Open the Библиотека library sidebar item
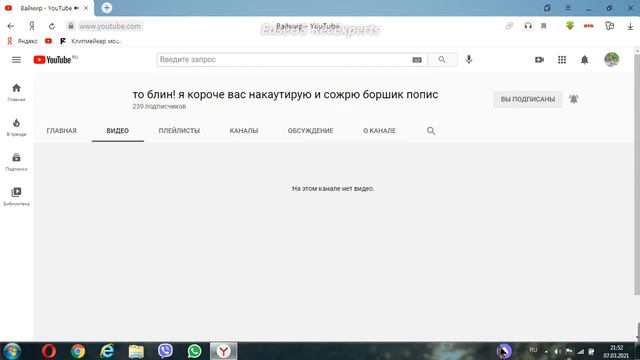 [16, 196]
